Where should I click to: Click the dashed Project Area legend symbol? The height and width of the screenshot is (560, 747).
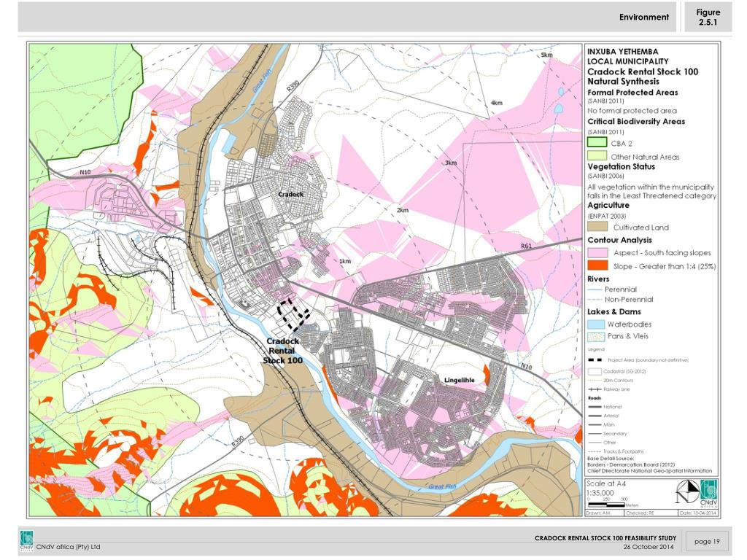(x=595, y=360)
